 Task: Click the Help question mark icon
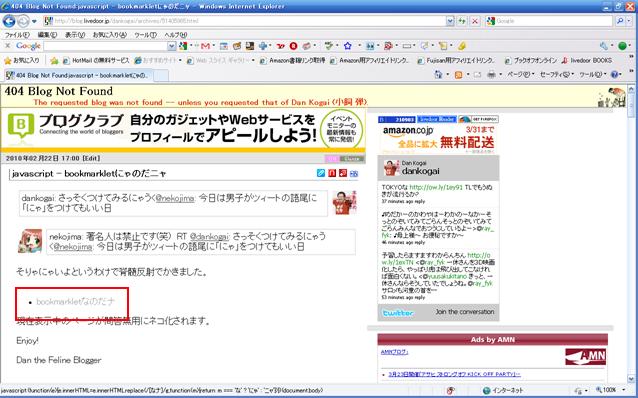point(614,74)
